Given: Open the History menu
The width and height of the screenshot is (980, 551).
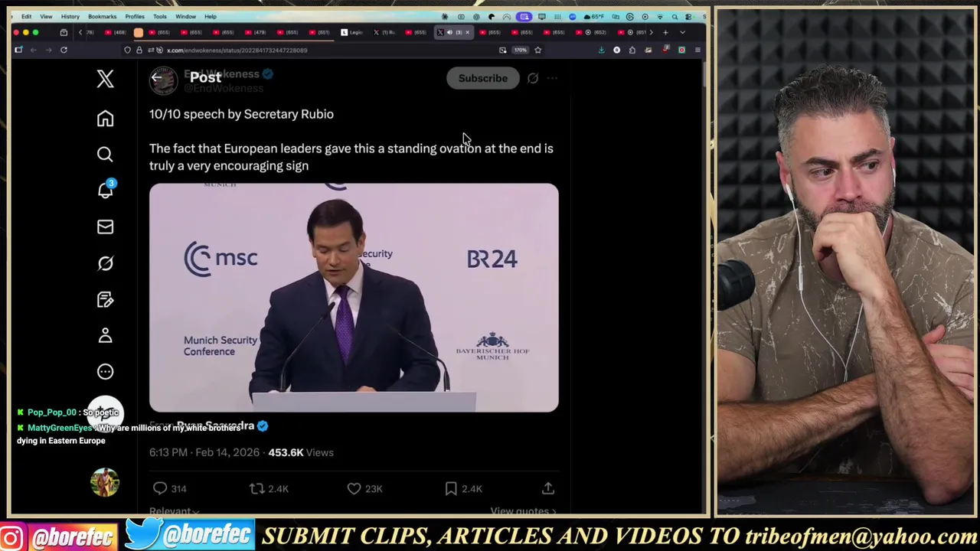Looking at the screenshot, I should 70,16.
